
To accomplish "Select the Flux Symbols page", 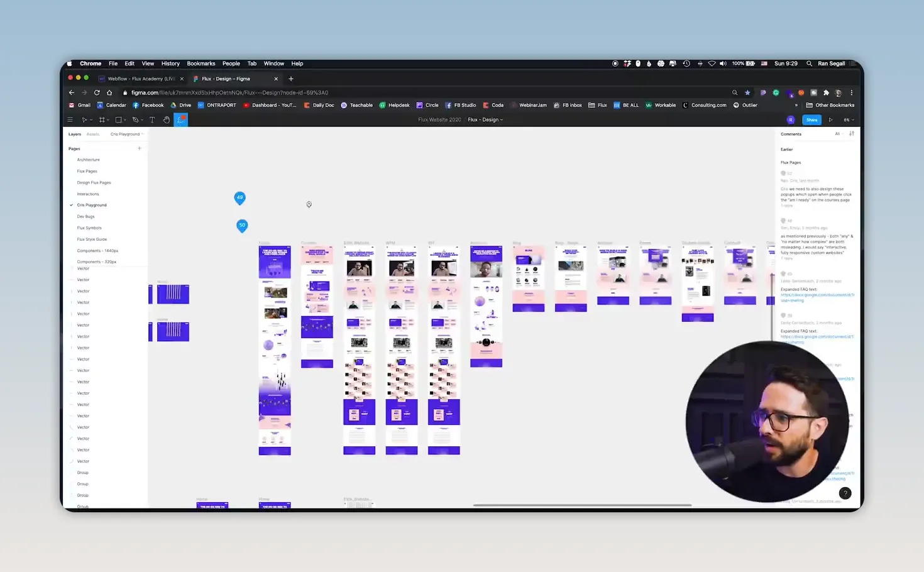I will 89,228.
